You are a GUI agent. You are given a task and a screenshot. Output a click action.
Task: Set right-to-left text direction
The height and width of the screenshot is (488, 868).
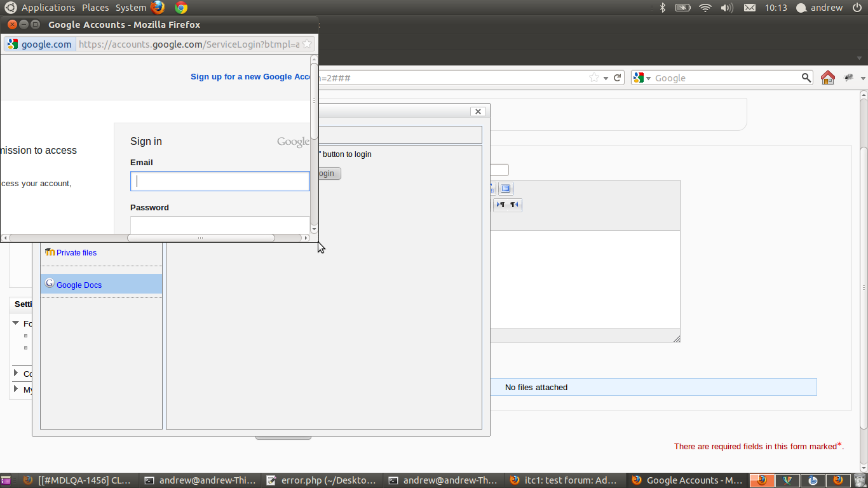point(514,205)
